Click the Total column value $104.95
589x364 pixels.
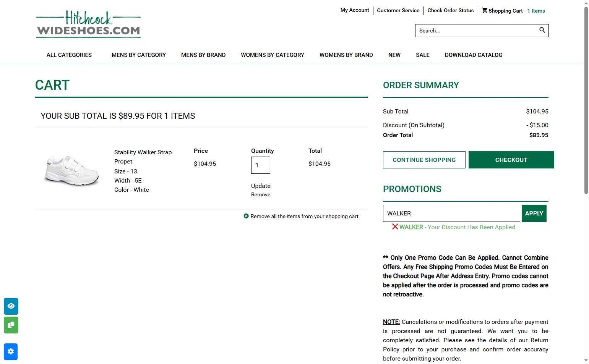click(320, 163)
